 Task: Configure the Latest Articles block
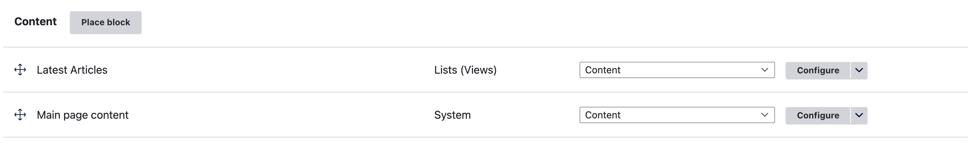tap(818, 71)
